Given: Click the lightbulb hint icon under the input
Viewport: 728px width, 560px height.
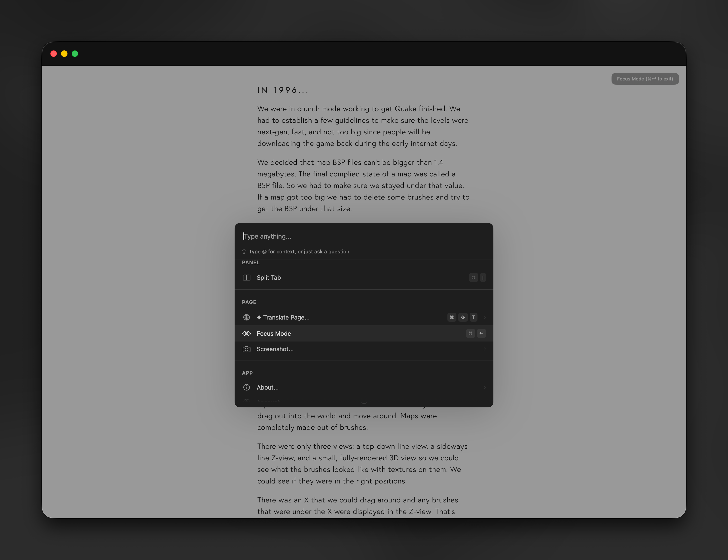Looking at the screenshot, I should coord(244,252).
